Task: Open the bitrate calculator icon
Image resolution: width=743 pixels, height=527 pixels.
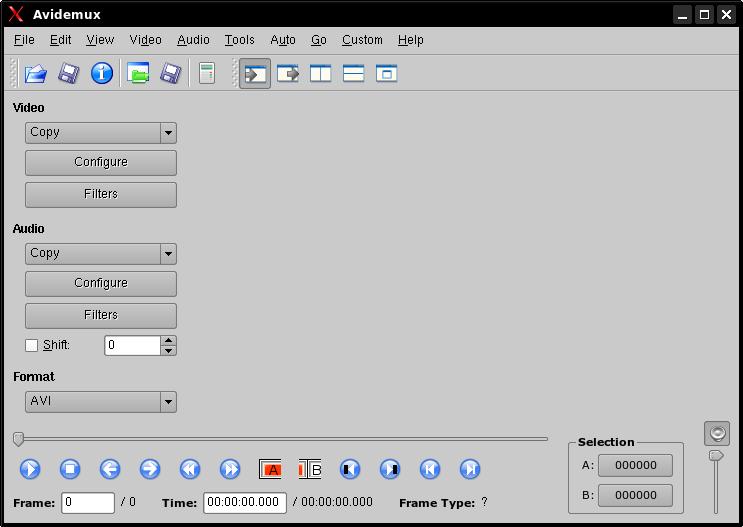Action: pos(207,73)
